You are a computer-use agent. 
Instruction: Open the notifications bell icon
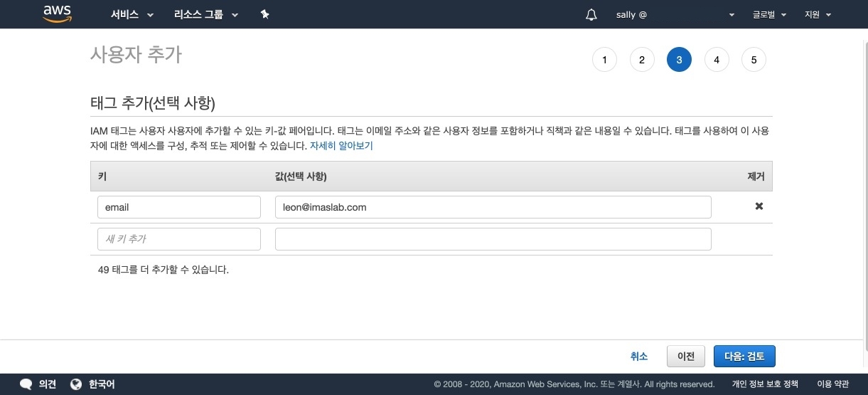click(x=591, y=15)
